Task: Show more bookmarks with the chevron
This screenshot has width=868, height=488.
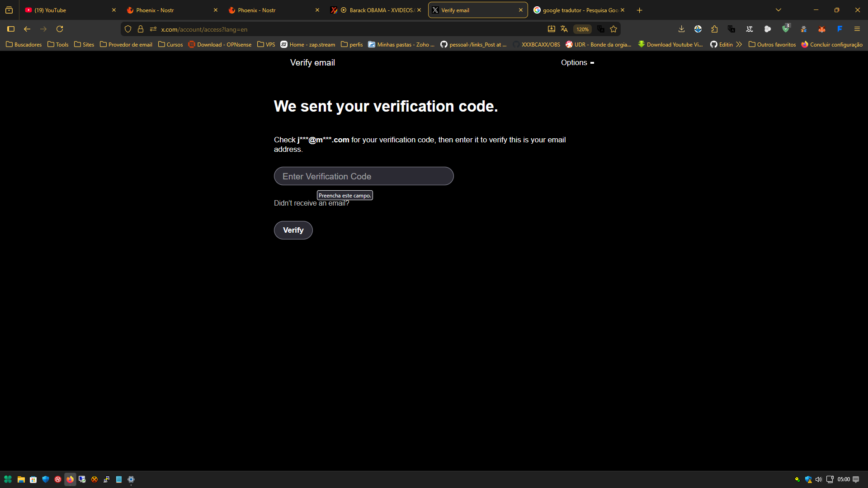Action: coord(739,45)
